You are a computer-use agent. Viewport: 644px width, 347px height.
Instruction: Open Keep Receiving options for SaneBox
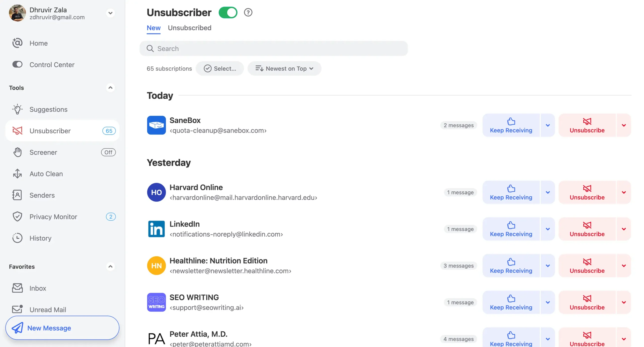tap(548, 125)
